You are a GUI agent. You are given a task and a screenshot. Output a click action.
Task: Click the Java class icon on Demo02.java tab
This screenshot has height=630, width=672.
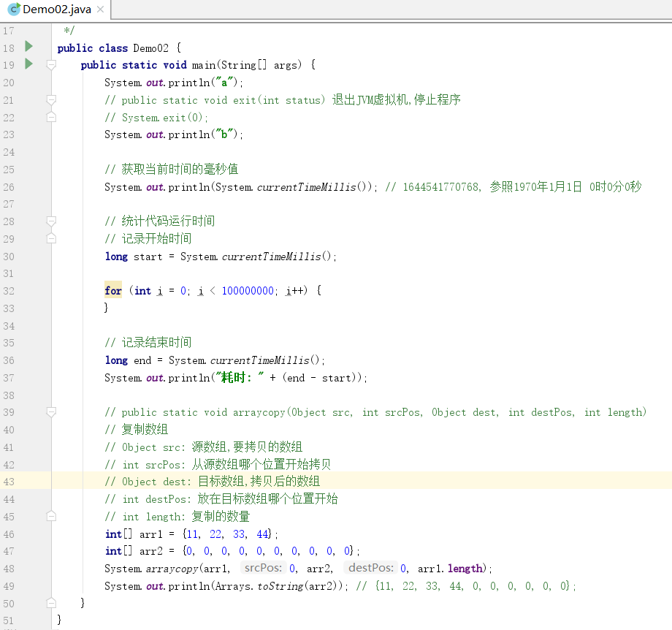tap(14, 9)
